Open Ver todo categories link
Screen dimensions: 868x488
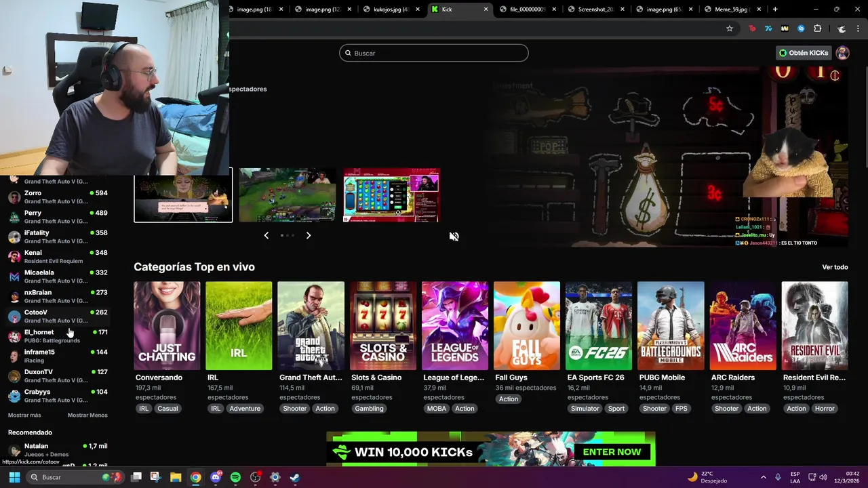[835, 267]
